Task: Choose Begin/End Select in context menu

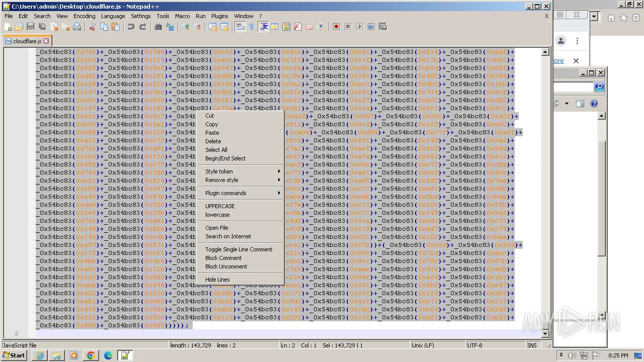Action: (240, 158)
